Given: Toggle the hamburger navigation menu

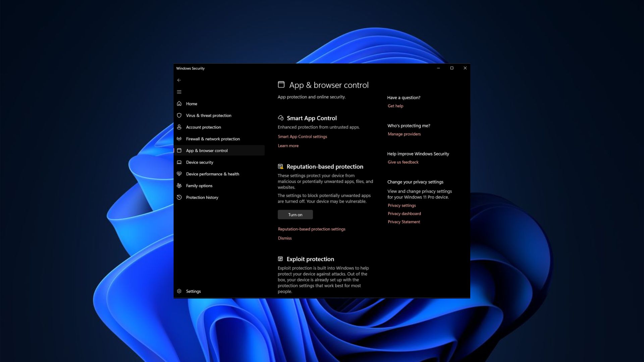Looking at the screenshot, I should [x=179, y=92].
